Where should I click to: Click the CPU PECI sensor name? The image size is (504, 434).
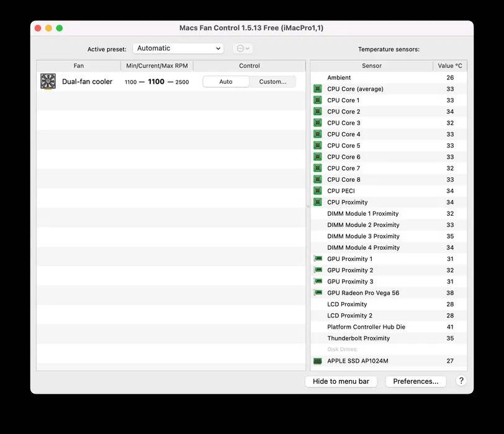[x=341, y=191]
